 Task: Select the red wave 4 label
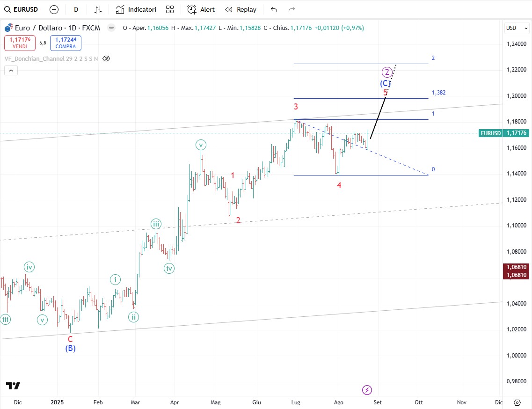coord(339,185)
